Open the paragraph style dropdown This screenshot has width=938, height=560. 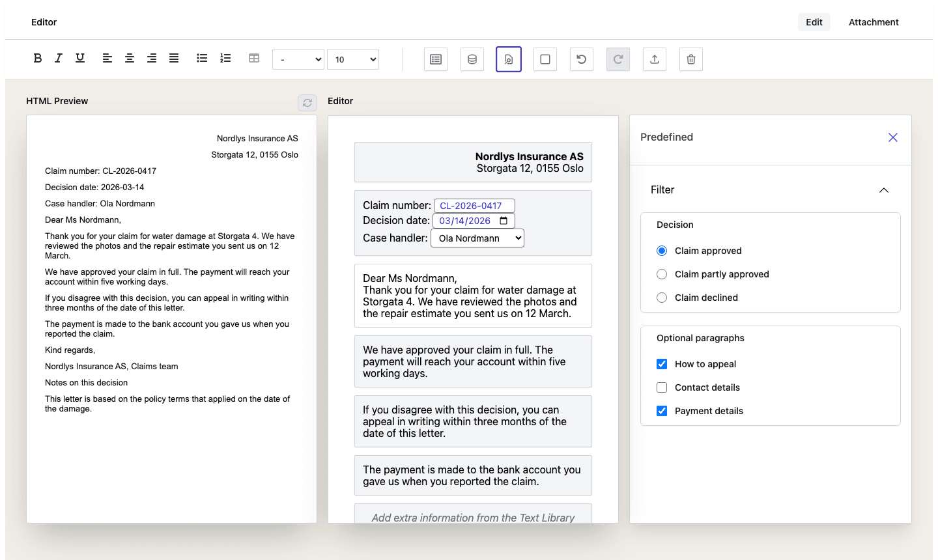click(298, 59)
